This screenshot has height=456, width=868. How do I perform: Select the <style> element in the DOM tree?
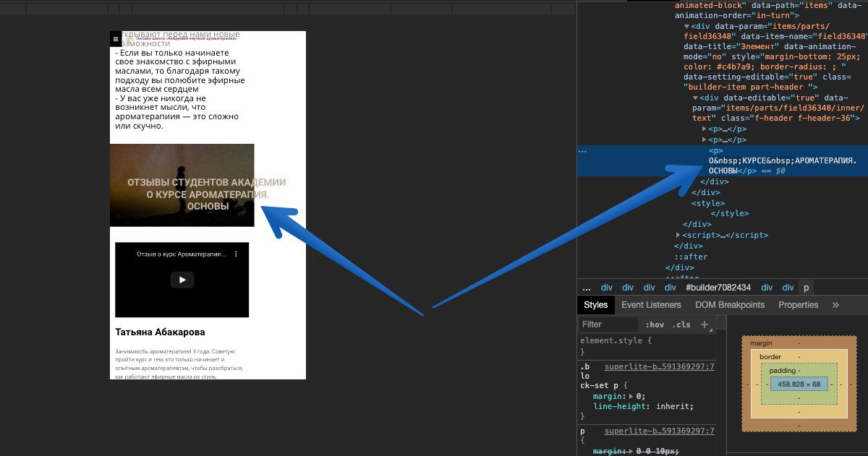pos(707,203)
